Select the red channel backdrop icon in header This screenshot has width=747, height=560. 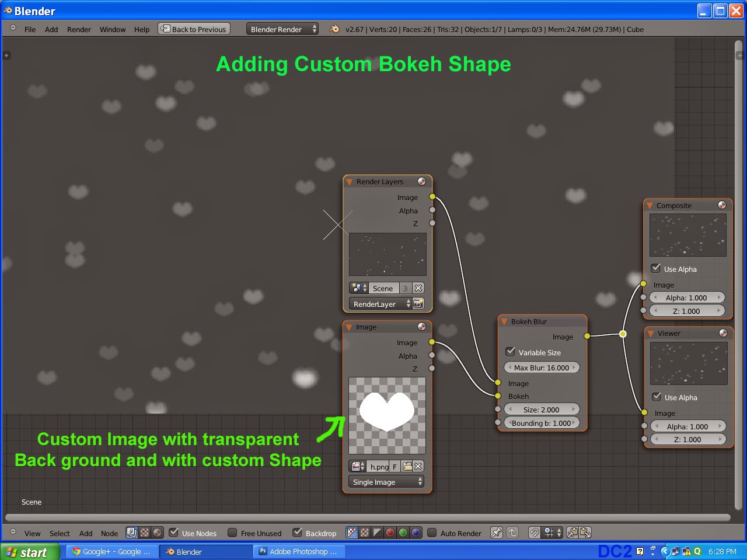point(390,533)
